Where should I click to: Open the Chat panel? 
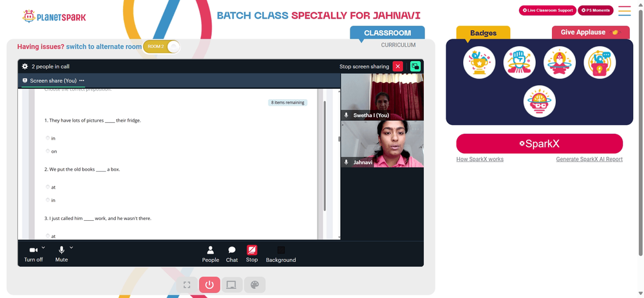click(232, 254)
